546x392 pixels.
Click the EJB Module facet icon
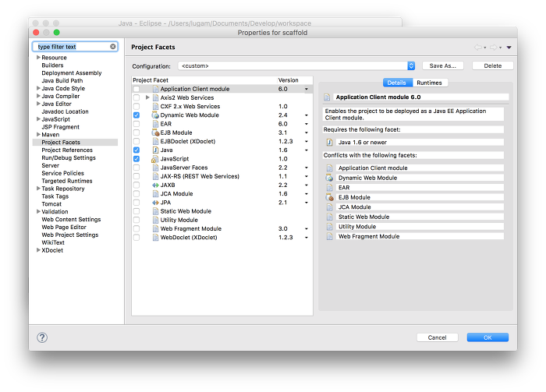(155, 132)
